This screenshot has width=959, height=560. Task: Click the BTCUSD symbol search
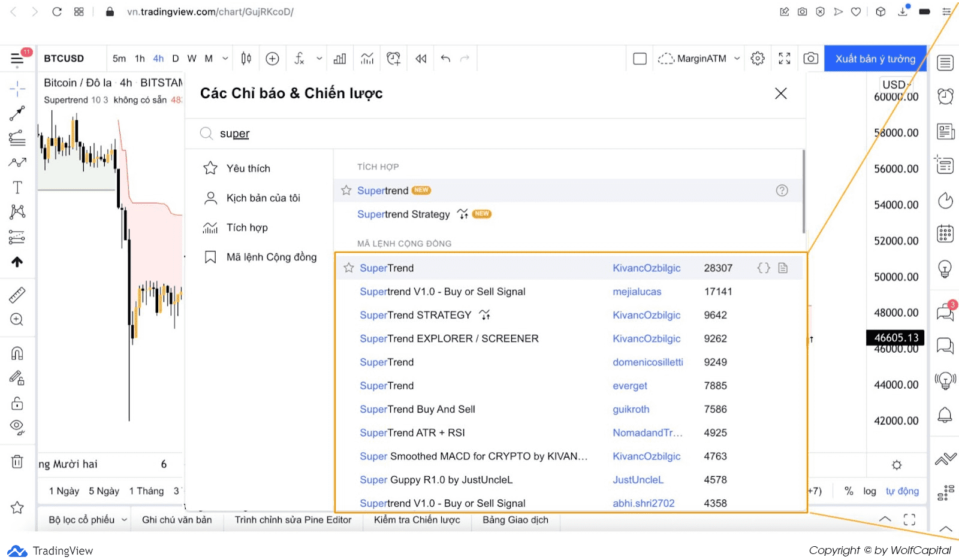64,58
